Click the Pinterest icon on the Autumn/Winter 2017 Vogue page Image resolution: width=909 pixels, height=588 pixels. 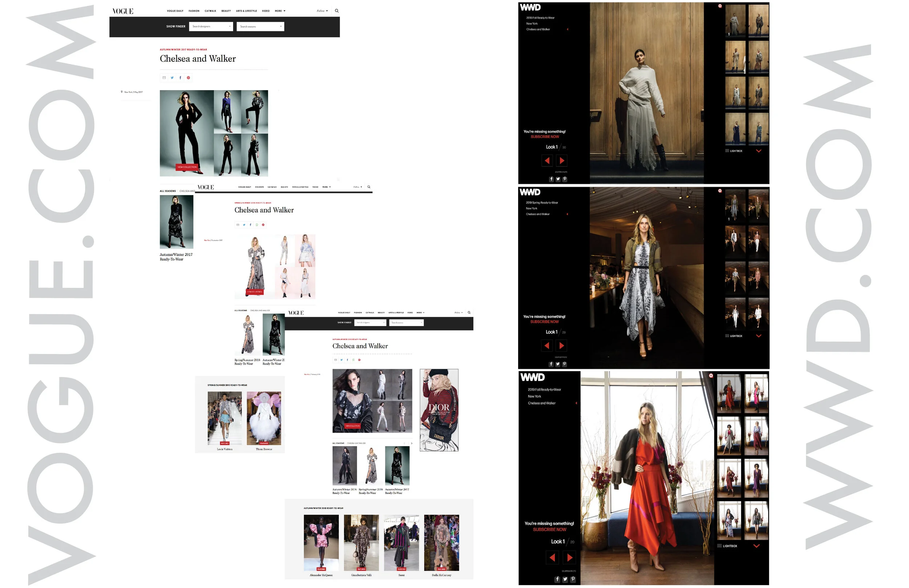pyautogui.click(x=188, y=77)
